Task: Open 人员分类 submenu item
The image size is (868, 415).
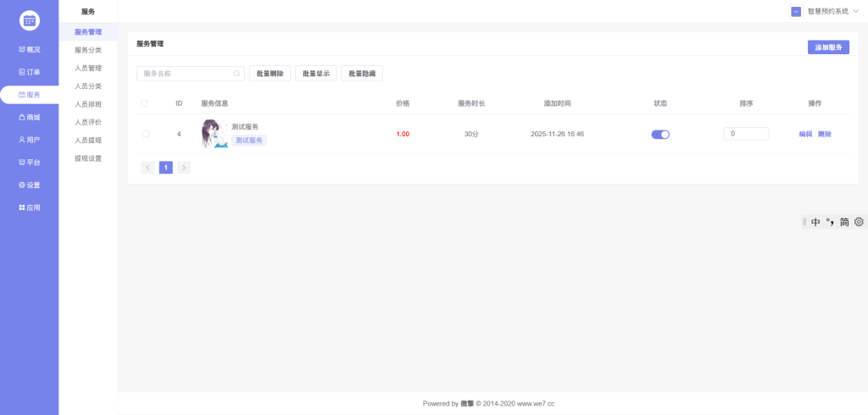Action: pos(88,86)
